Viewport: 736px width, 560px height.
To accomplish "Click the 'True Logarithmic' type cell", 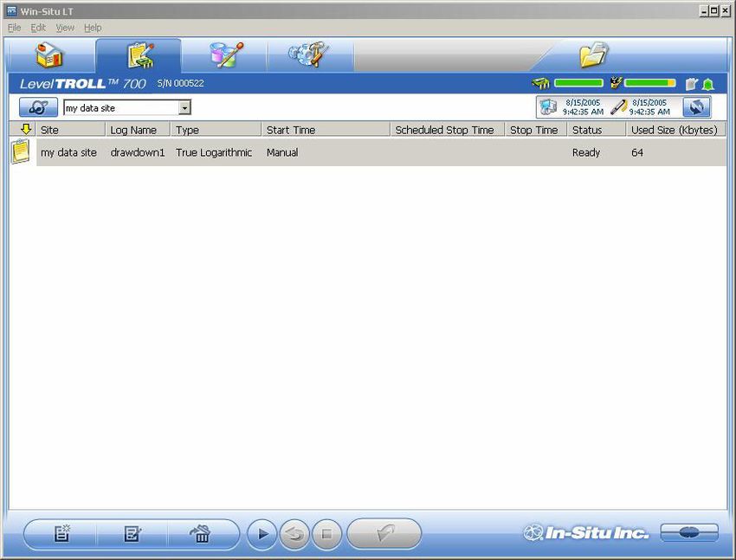I will [x=214, y=152].
